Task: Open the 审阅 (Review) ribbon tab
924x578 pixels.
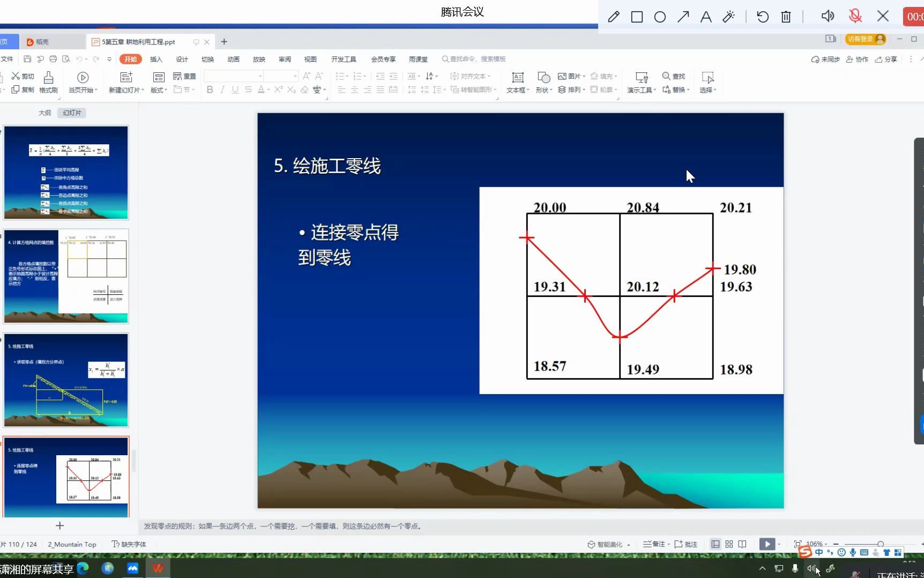Action: 285,59
